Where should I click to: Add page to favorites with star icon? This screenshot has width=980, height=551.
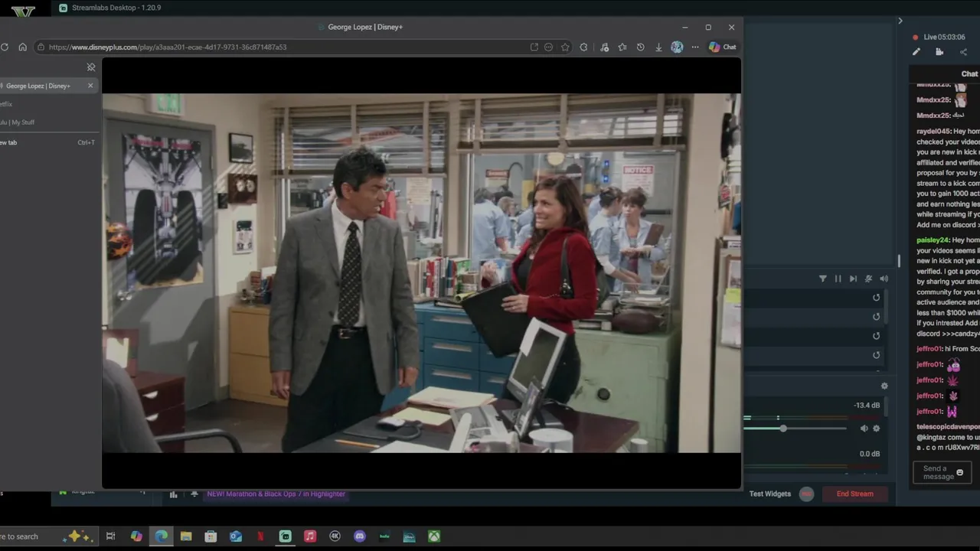565,47
